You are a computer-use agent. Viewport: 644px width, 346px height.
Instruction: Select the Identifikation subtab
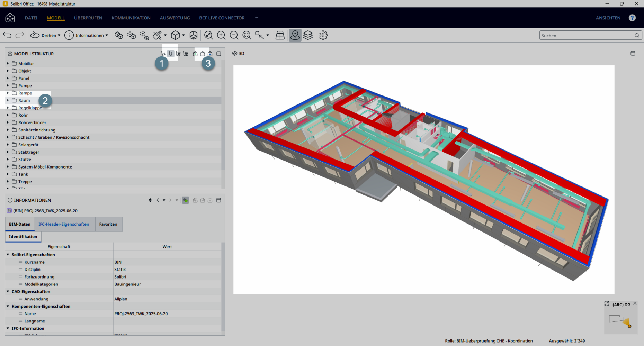tap(23, 237)
